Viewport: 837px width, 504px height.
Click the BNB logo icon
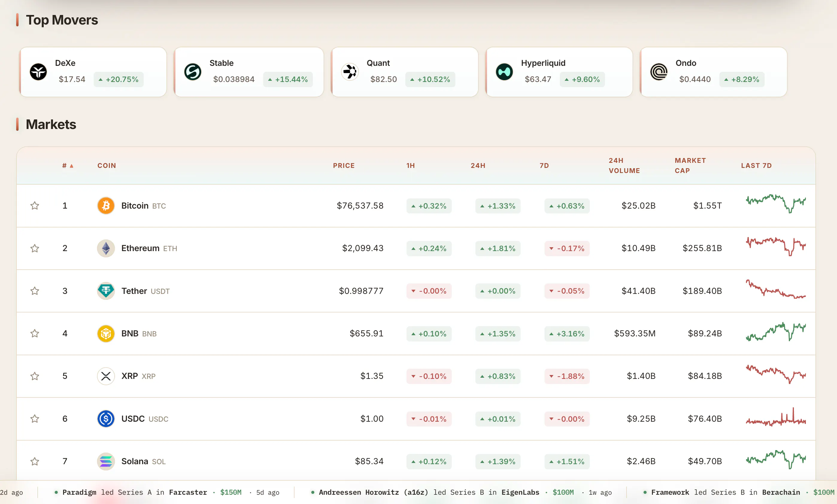click(106, 333)
